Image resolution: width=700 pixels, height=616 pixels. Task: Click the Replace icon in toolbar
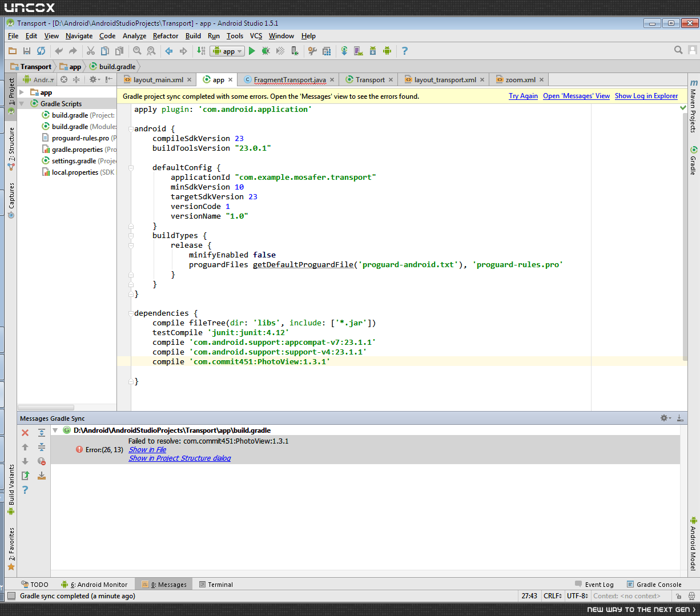[151, 51]
